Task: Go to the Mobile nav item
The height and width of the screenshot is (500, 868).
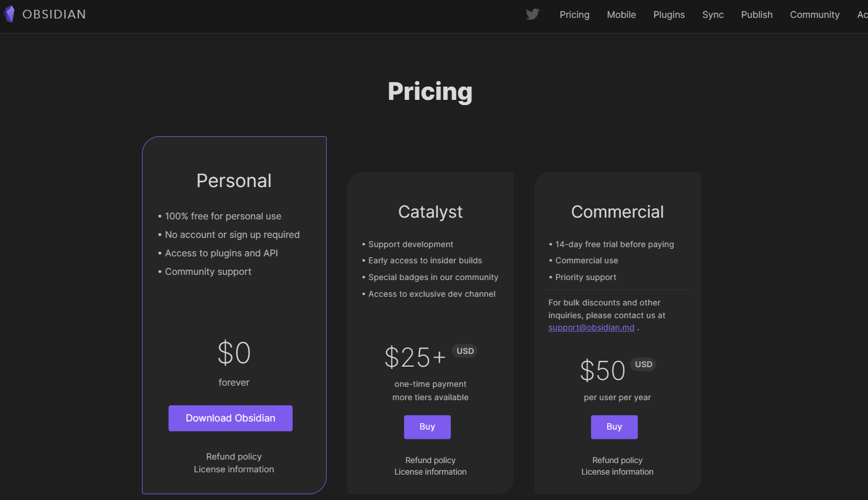Action: tap(621, 14)
